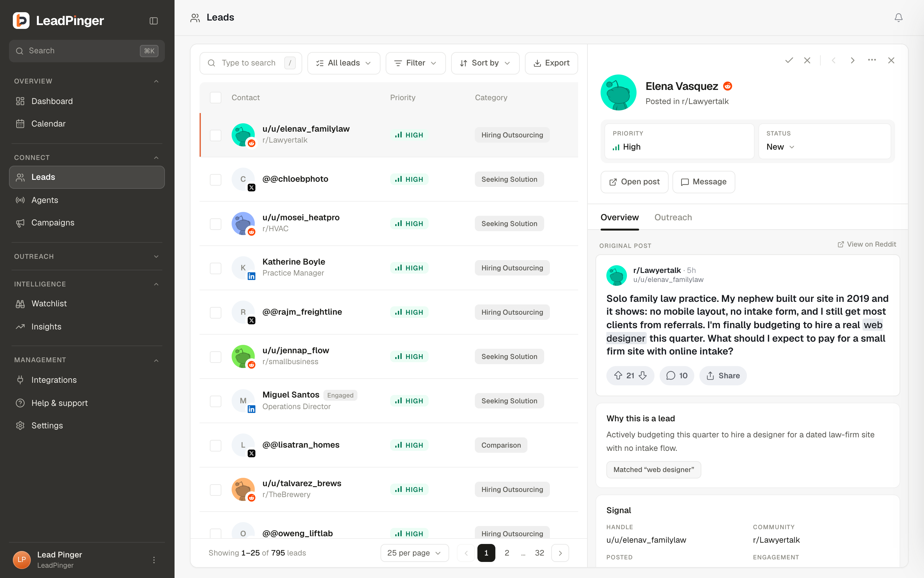Viewport: 924px width, 578px height.
Task: Change the New status dropdown
Action: click(x=780, y=147)
